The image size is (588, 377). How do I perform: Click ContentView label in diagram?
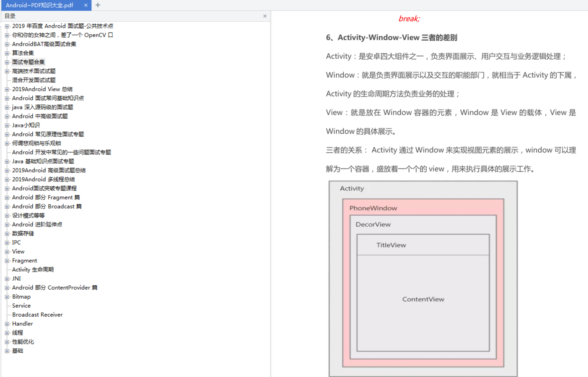pos(423,299)
